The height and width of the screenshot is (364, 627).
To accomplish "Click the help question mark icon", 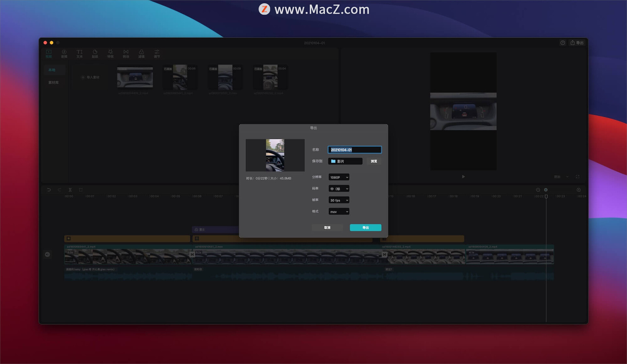I will click(x=562, y=43).
